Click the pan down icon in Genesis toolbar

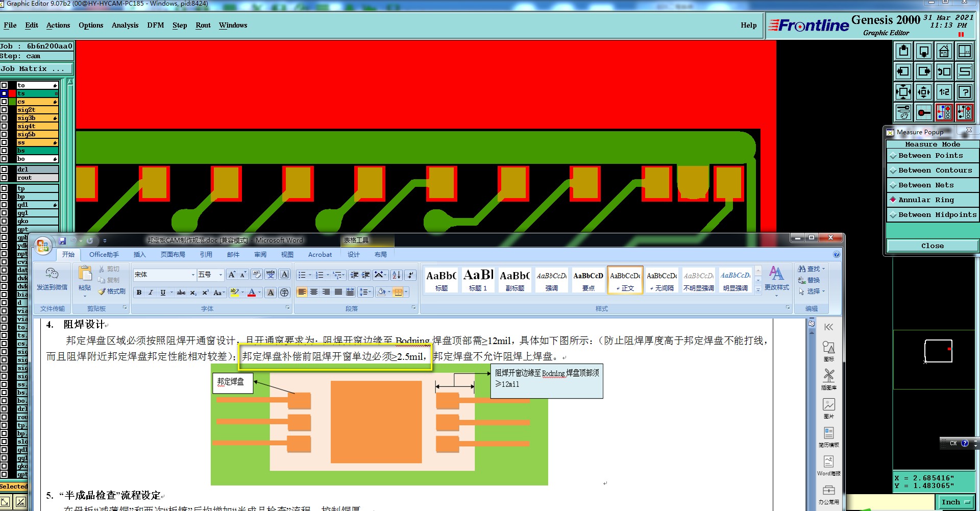[x=924, y=51]
